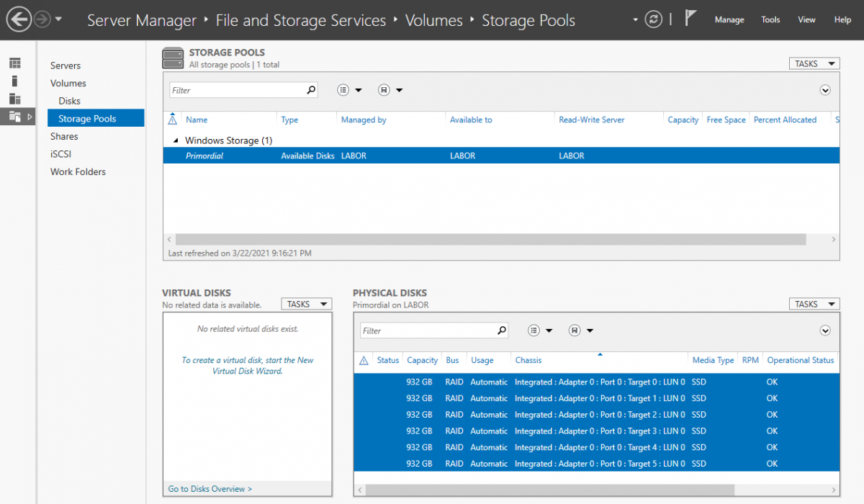864x504 pixels.
Task: Open the Manage menu
Action: pos(729,19)
